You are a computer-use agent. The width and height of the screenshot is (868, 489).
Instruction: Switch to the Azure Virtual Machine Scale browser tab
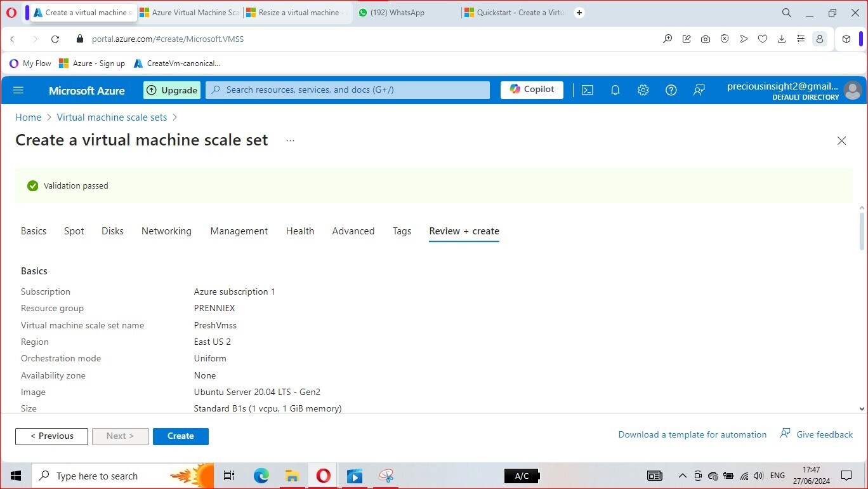pyautogui.click(x=188, y=13)
